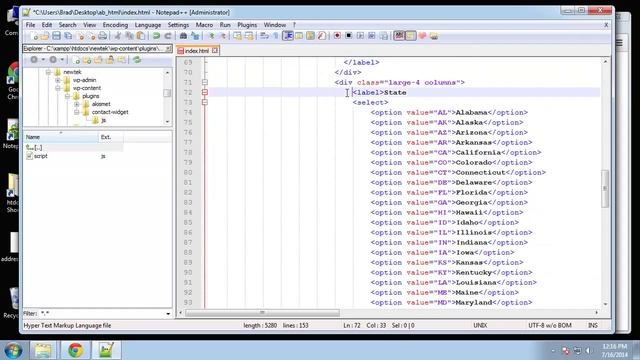The width and height of the screenshot is (640, 360).
Task: Save the document using the Save icon
Action: click(x=56, y=36)
